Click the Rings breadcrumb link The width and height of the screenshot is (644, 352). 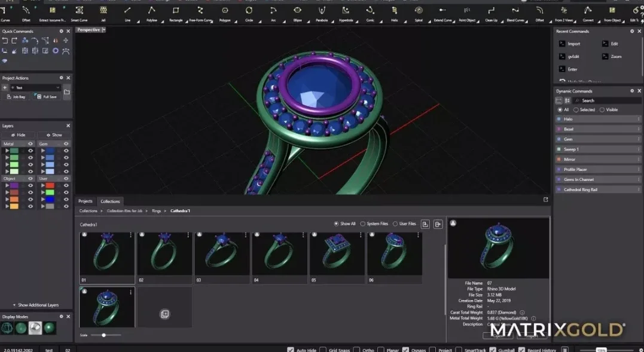[157, 211]
